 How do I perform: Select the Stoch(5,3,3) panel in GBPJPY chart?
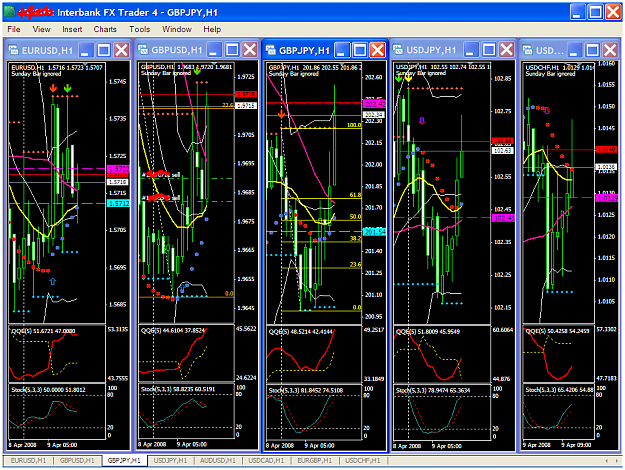[314, 413]
